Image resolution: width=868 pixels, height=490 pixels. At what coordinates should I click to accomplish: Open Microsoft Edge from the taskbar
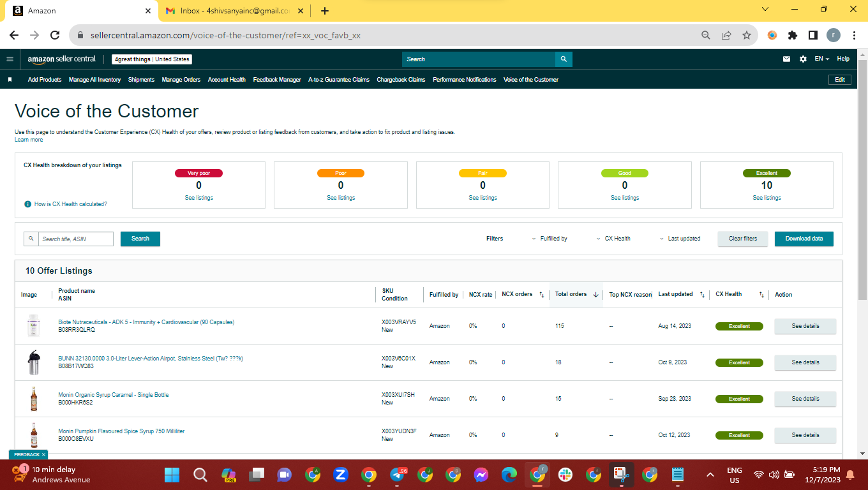509,475
